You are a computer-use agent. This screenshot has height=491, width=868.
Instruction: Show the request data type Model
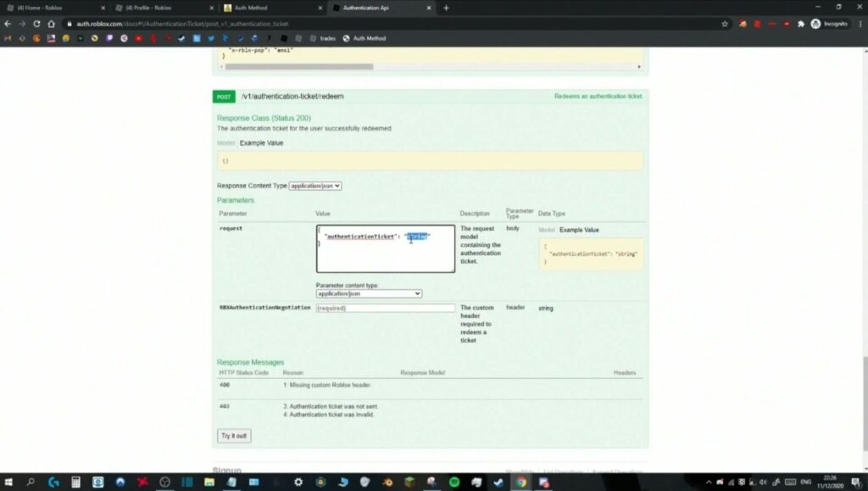click(x=546, y=230)
